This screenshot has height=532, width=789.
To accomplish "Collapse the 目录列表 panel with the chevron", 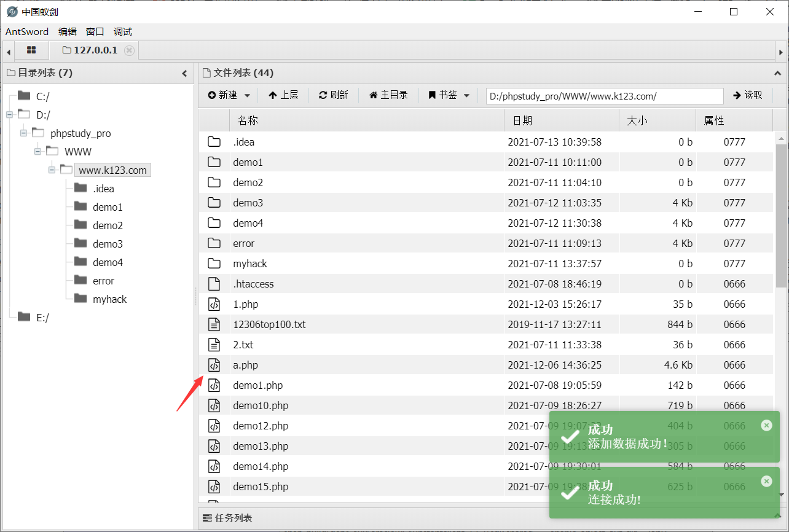I will pyautogui.click(x=184, y=73).
